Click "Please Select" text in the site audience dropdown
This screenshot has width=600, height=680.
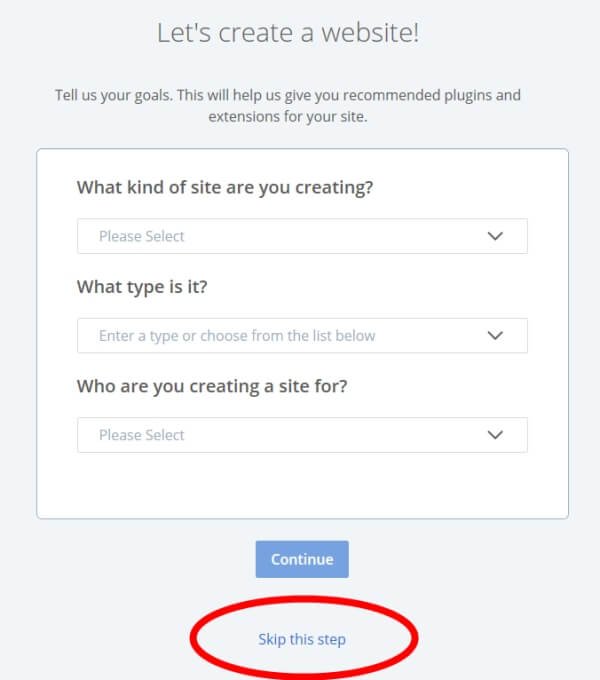142,435
